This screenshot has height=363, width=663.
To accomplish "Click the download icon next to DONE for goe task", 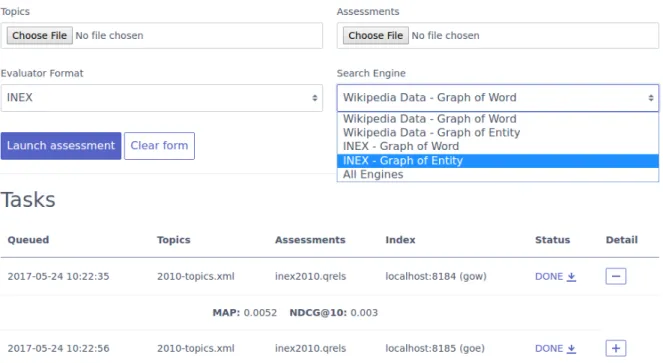I will pyautogui.click(x=571, y=349).
